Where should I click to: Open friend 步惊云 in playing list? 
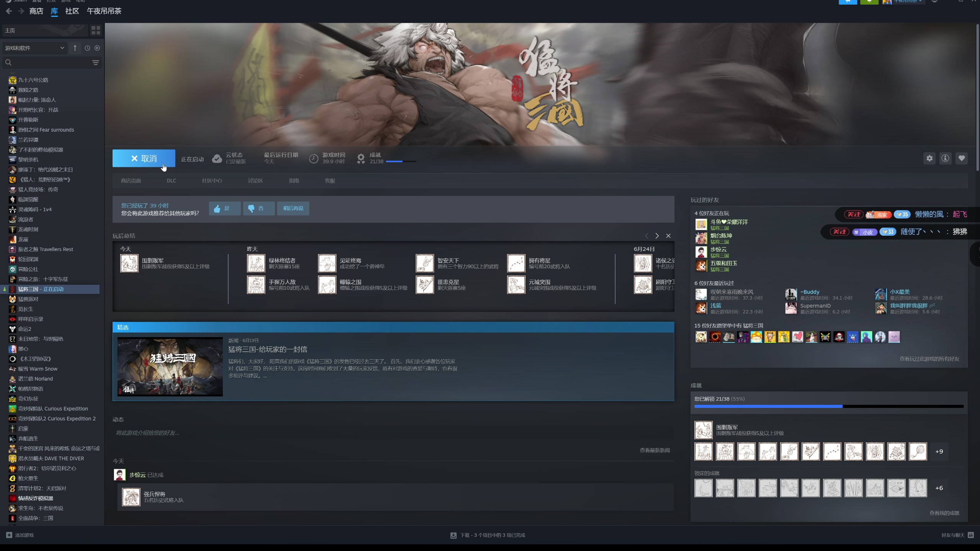[719, 249]
